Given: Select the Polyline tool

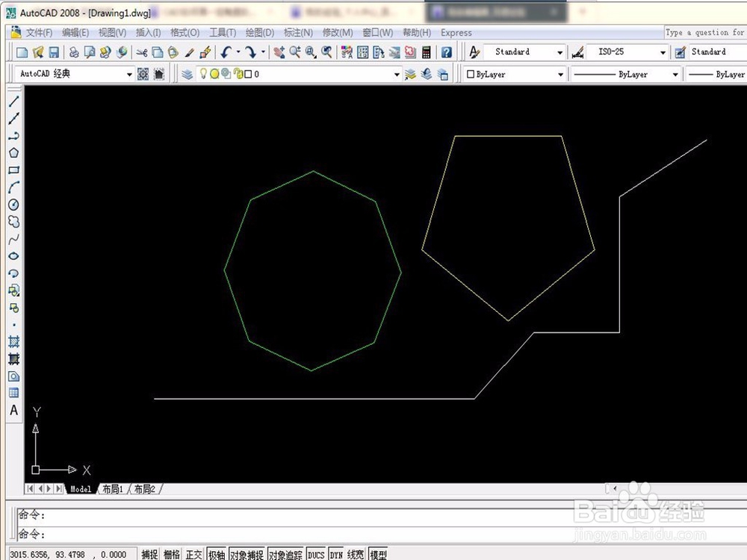Looking at the screenshot, I should tap(13, 136).
